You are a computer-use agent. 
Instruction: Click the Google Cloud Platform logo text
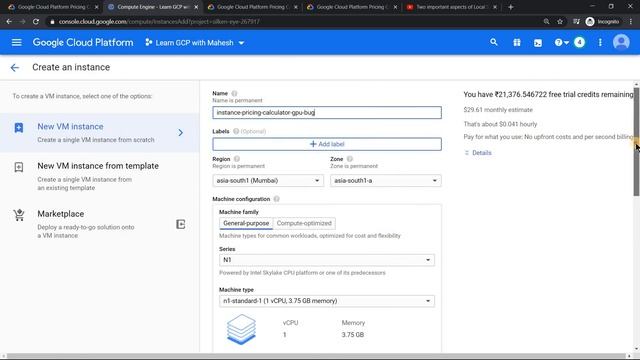pos(83,42)
